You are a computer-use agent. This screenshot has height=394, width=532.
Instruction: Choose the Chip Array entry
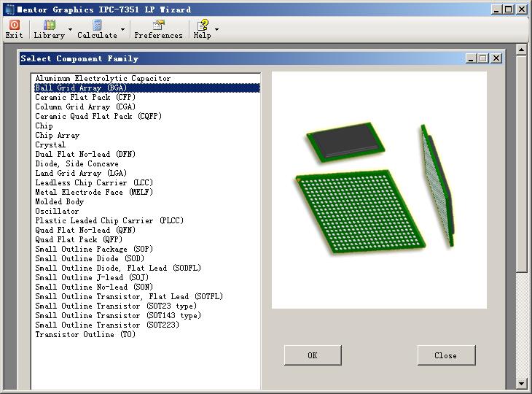(x=147, y=136)
